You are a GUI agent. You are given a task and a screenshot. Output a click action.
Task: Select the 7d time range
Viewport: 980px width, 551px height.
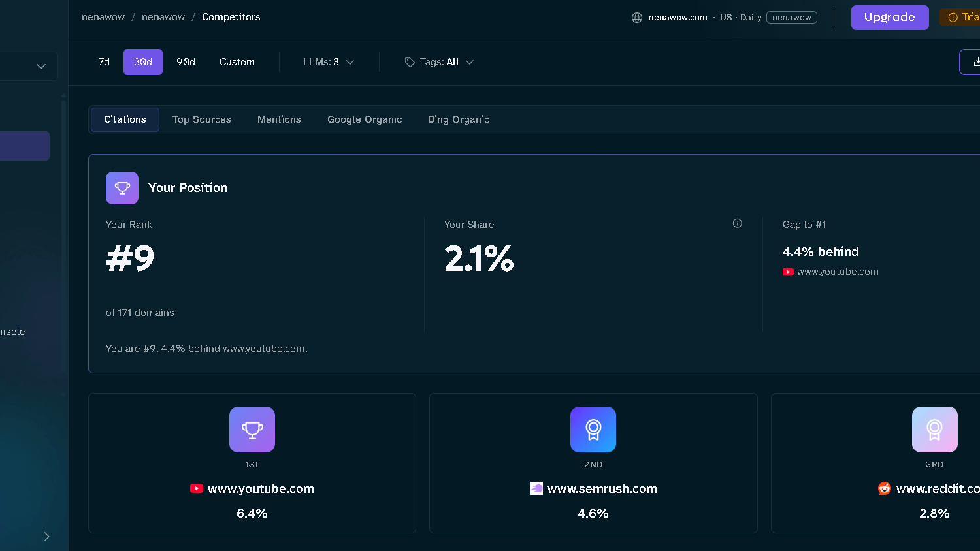[x=104, y=62]
